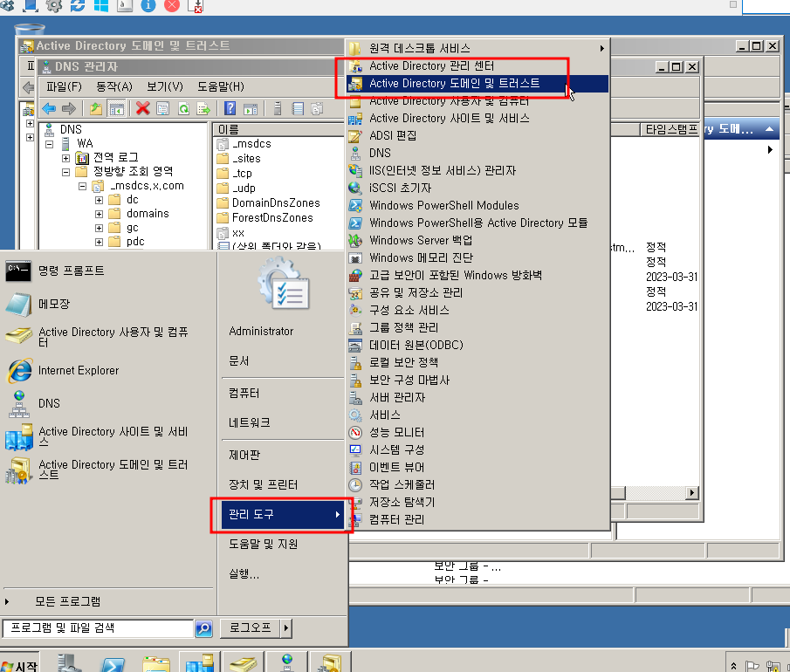Select ADSI 편집 from admin tools menu

(477, 136)
